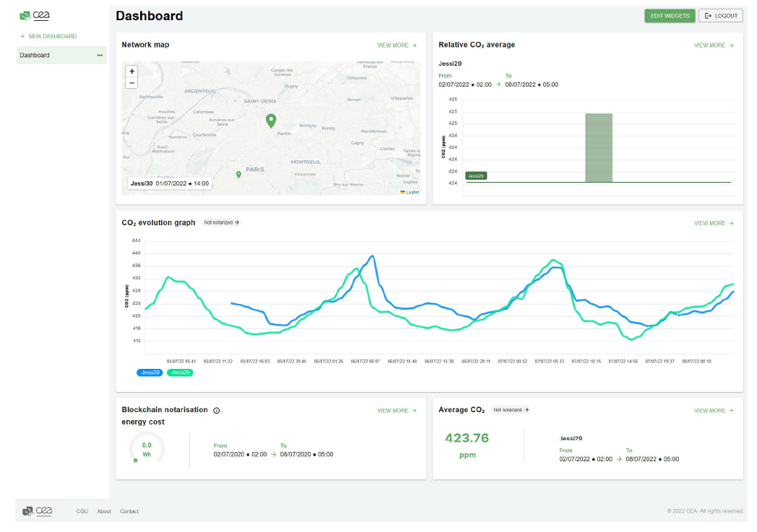Screen dimensions: 757x532
Task: Open View More on Relative CO2 average
Action: [714, 45]
